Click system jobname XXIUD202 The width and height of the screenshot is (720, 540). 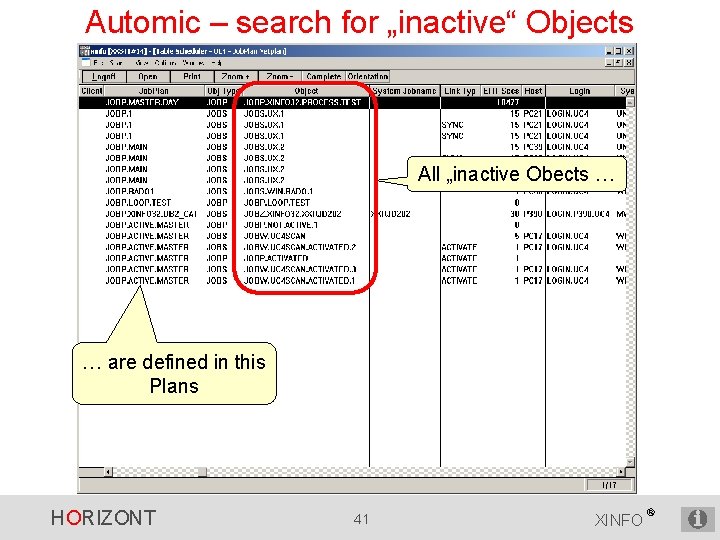point(391,214)
